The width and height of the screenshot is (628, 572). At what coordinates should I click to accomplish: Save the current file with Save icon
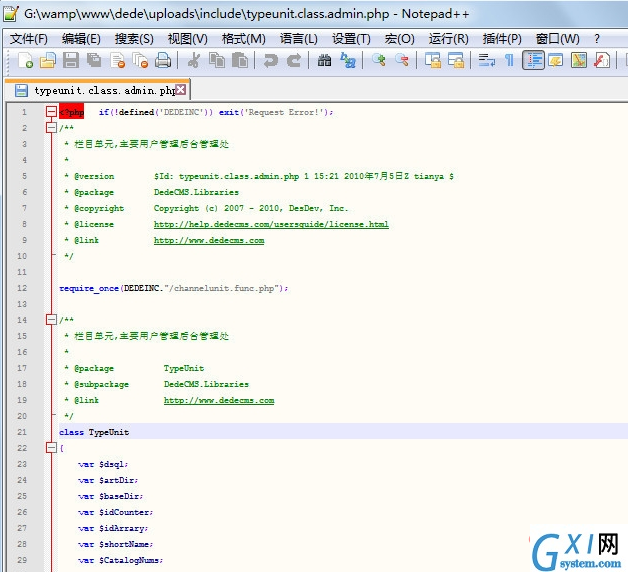71,60
